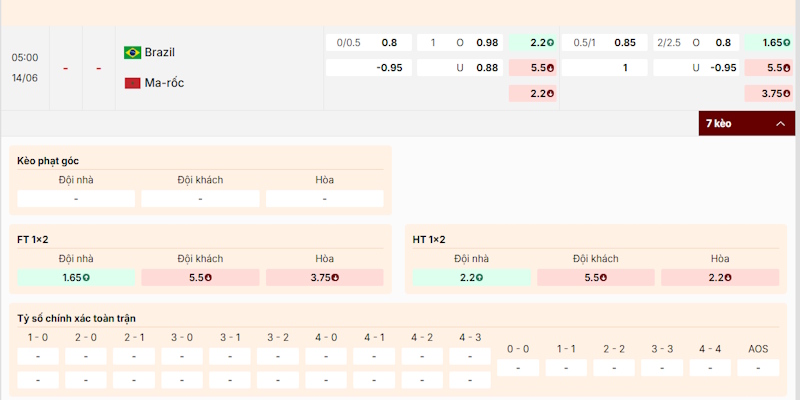Select the 0/0.5 handicap odds 0.8
Viewport: 800px width, 400px height.
click(x=369, y=43)
